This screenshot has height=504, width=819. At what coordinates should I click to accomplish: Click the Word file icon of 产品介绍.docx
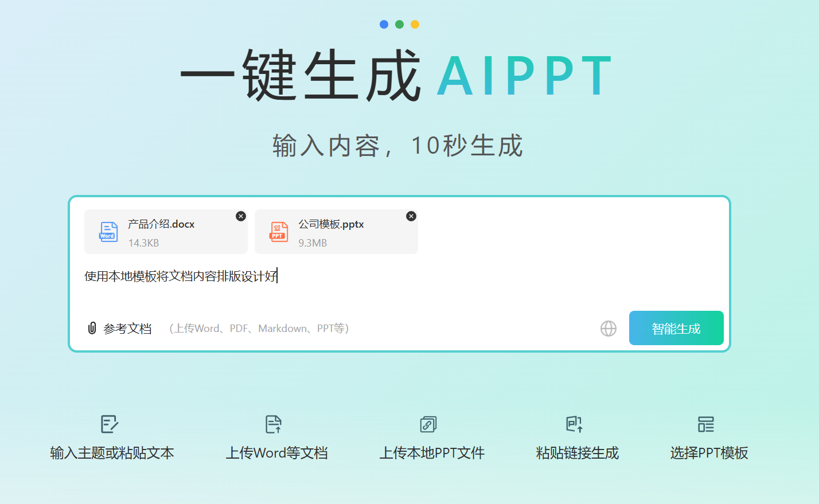pos(108,232)
